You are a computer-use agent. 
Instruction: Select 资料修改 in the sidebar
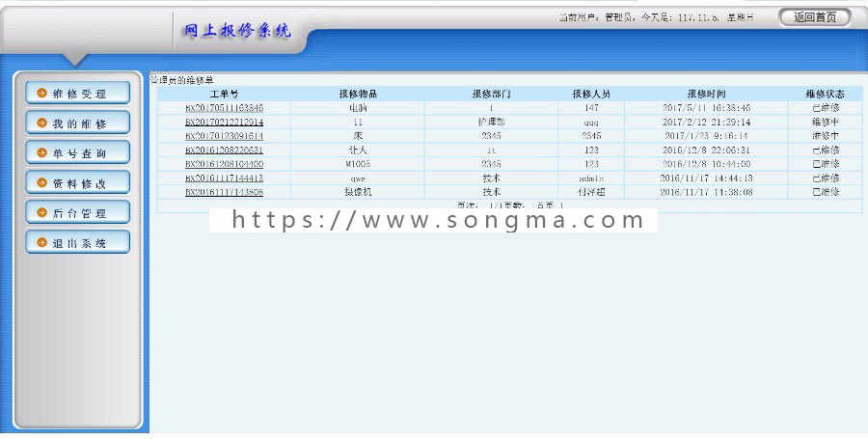click(77, 182)
